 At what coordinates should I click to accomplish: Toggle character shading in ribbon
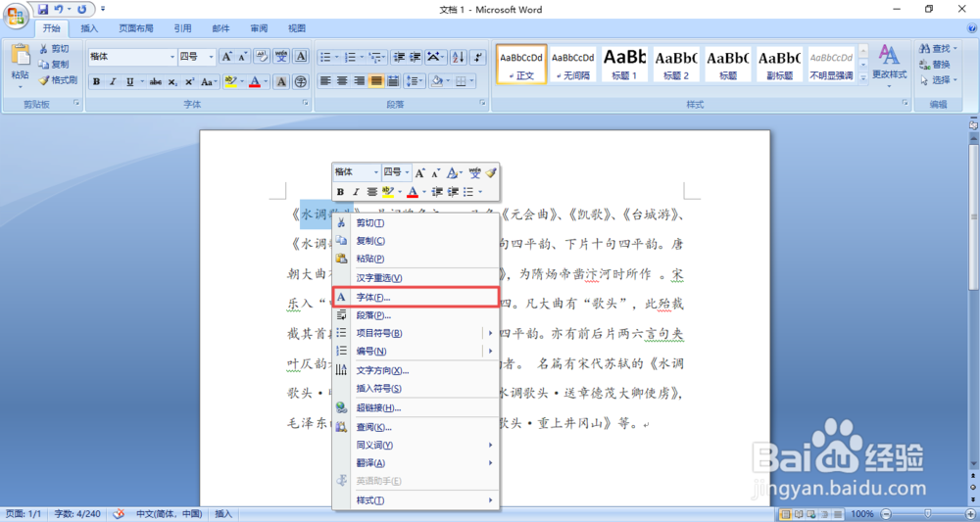coord(281,82)
